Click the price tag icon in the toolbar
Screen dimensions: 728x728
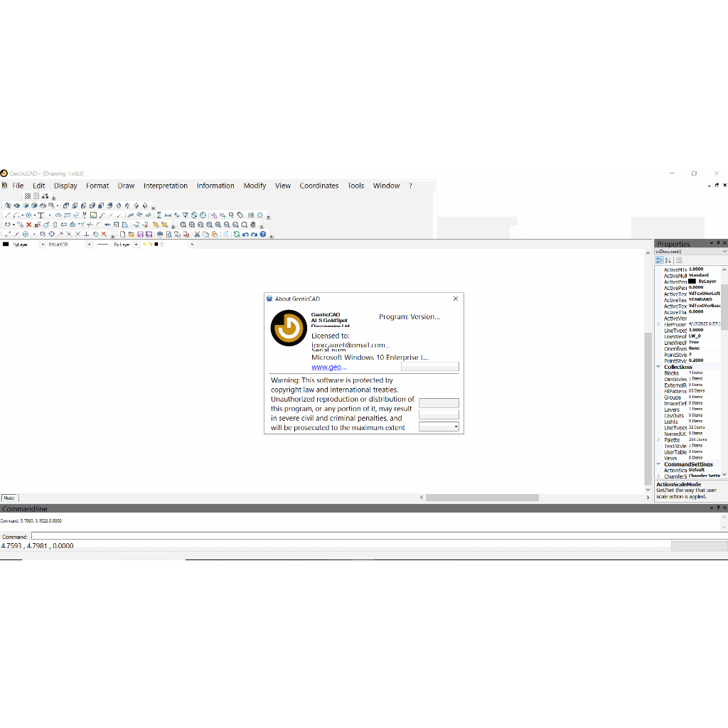(240, 215)
